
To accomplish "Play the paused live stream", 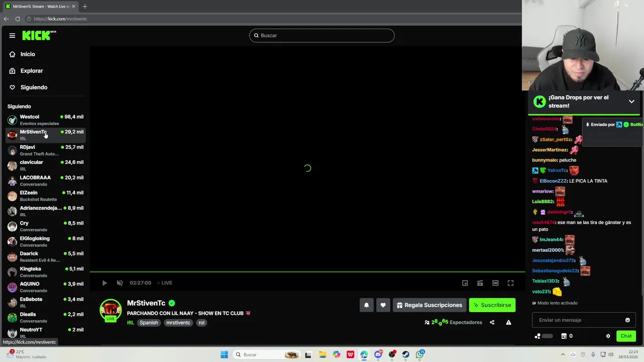I will (104, 283).
